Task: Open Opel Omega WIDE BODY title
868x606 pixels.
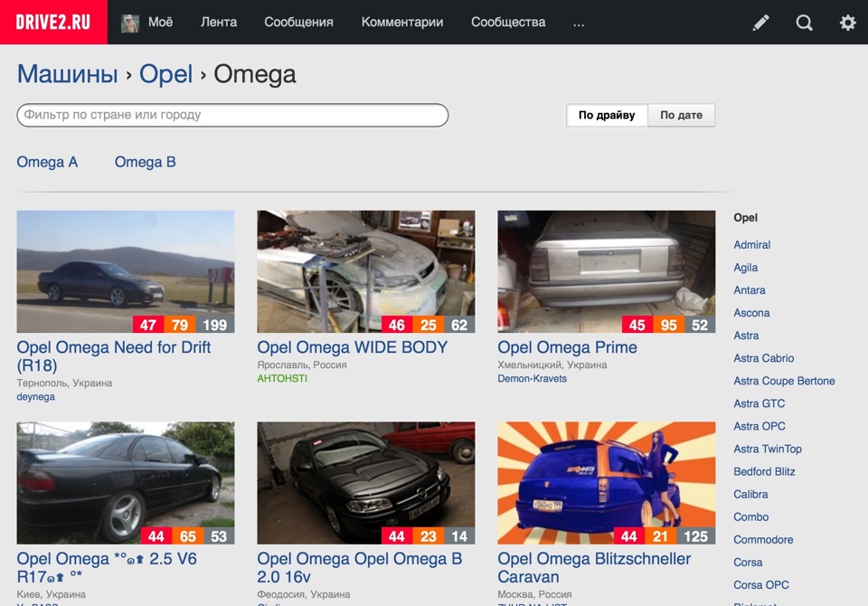Action: (353, 347)
